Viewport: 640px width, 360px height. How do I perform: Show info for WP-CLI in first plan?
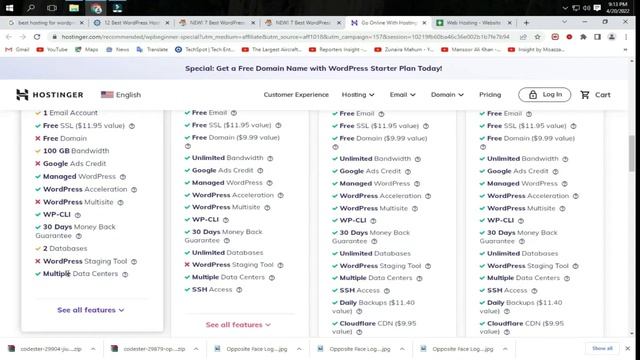[x=78, y=215]
